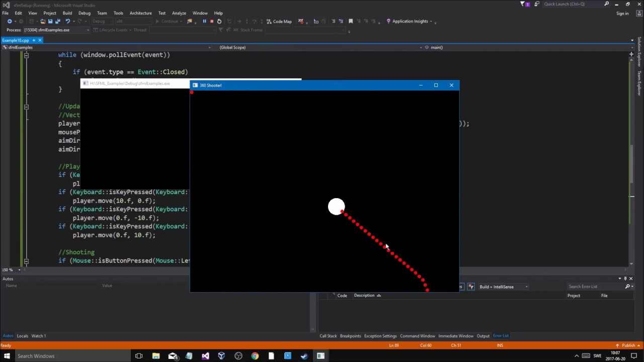644x362 pixels.
Task: Sort the error list by the Description column
Action: [x=364, y=296]
